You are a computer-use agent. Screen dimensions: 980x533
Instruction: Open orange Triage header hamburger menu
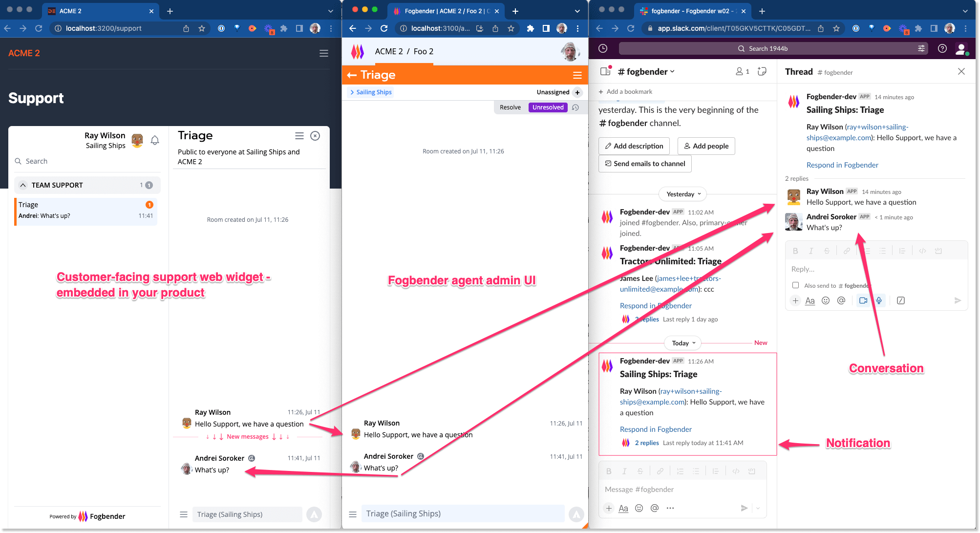(577, 75)
